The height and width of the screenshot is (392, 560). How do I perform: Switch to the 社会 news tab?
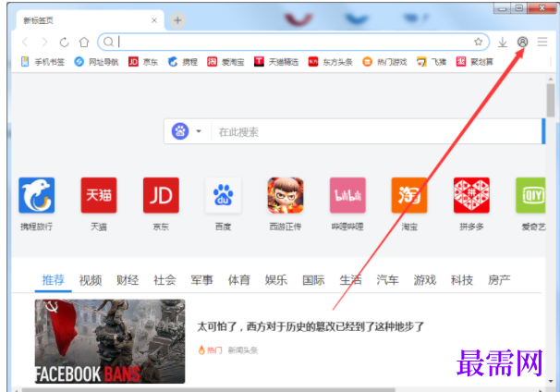(x=164, y=280)
